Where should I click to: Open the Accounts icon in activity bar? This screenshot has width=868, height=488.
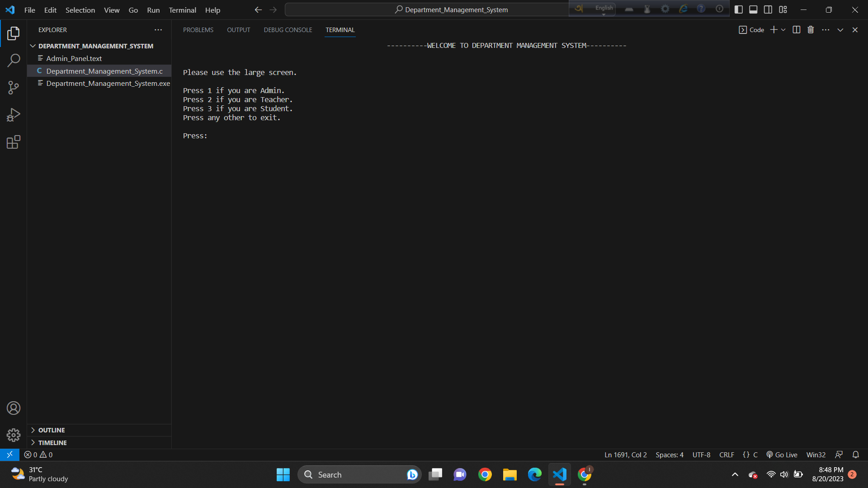(x=13, y=408)
